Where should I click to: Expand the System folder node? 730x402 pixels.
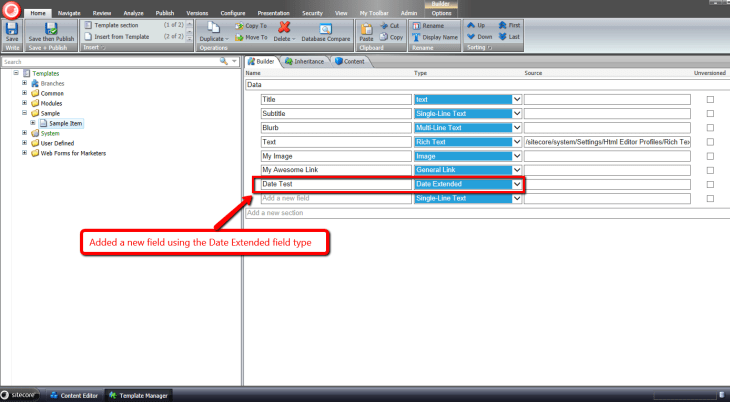(24, 133)
